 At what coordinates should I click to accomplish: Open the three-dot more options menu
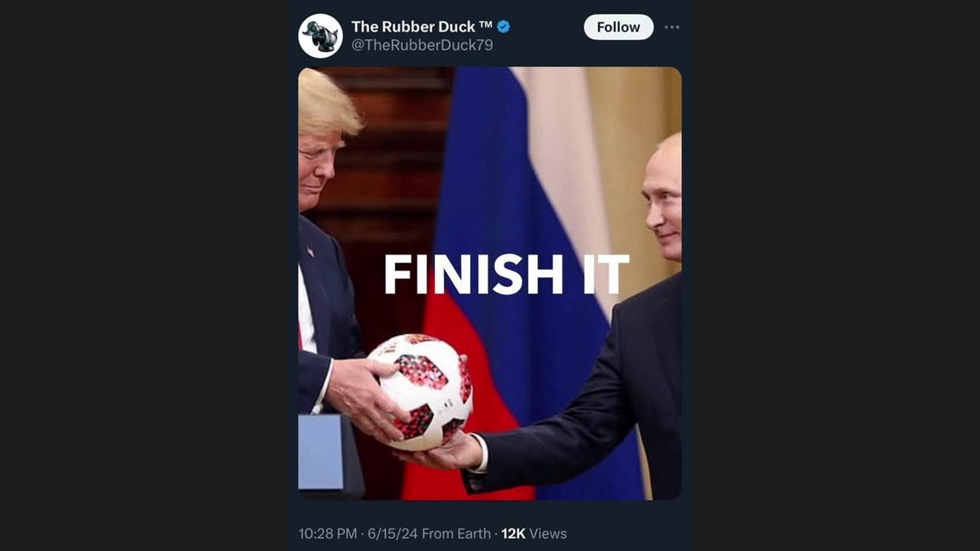coord(671,27)
